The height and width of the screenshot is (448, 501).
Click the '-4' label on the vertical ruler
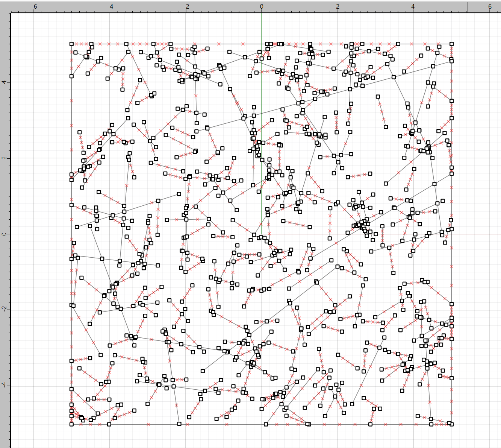[x=5, y=386]
